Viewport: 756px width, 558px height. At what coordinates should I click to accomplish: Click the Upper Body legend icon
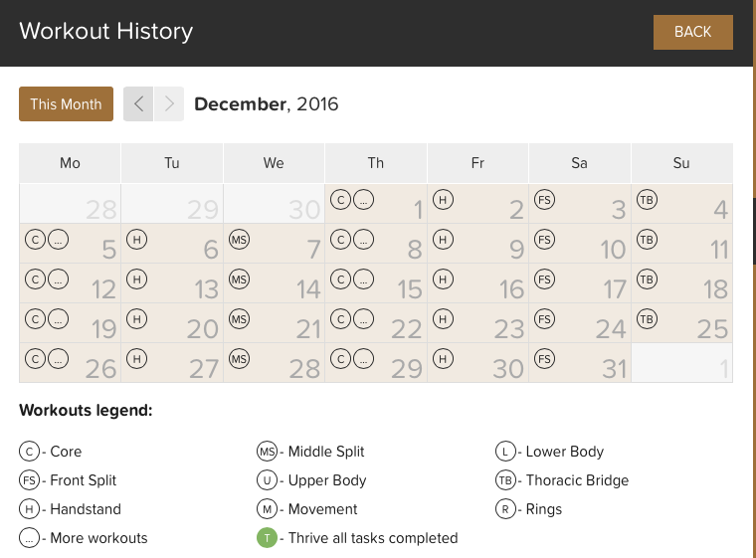268,480
